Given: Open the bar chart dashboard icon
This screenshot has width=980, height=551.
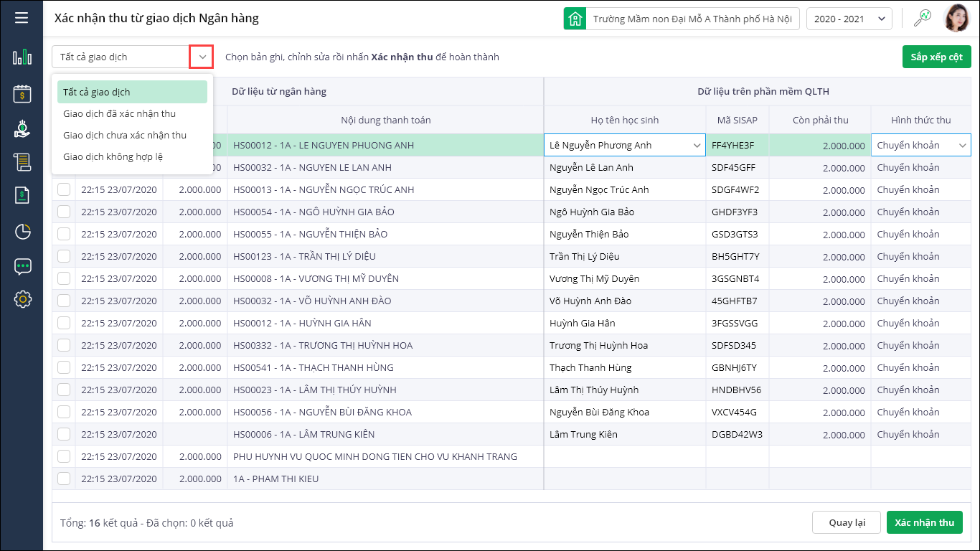Looking at the screenshot, I should 22,57.
